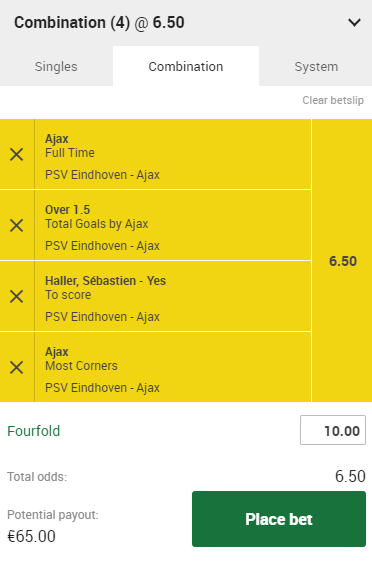
Task: Click the combined 6.50 odds panel
Action: tap(342, 261)
